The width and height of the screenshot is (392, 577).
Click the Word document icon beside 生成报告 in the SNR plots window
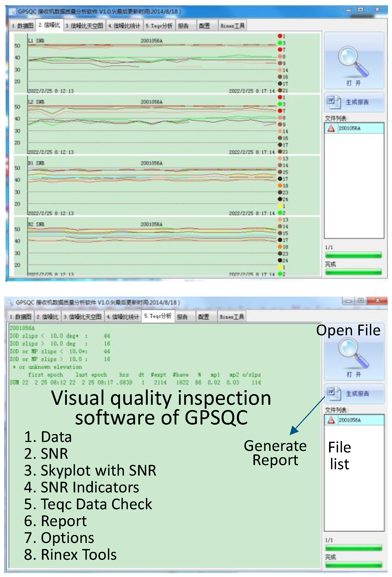pyautogui.click(x=334, y=102)
